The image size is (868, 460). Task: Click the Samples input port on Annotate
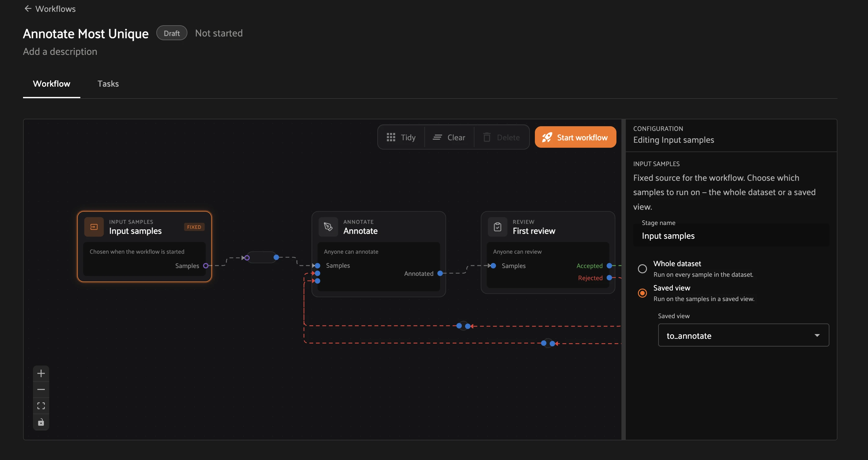tap(318, 266)
